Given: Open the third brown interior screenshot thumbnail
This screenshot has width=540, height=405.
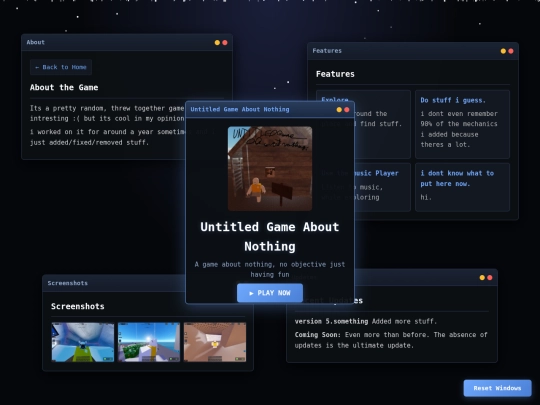Looking at the screenshot, I should pyautogui.click(x=215, y=342).
